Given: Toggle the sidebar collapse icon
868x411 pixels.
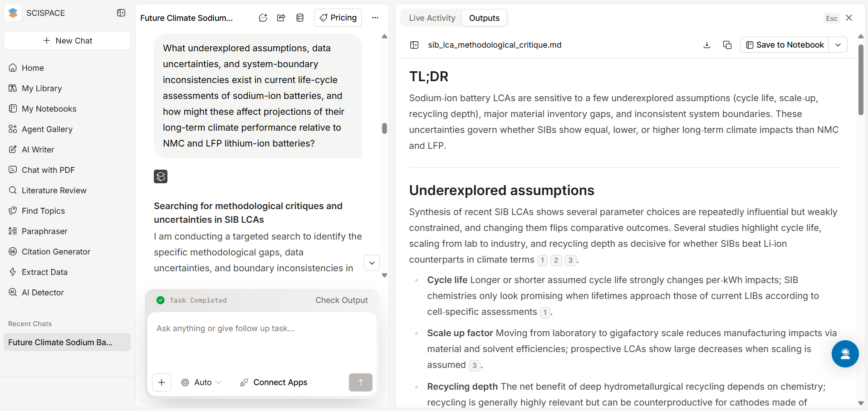Looking at the screenshot, I should pyautogui.click(x=121, y=13).
